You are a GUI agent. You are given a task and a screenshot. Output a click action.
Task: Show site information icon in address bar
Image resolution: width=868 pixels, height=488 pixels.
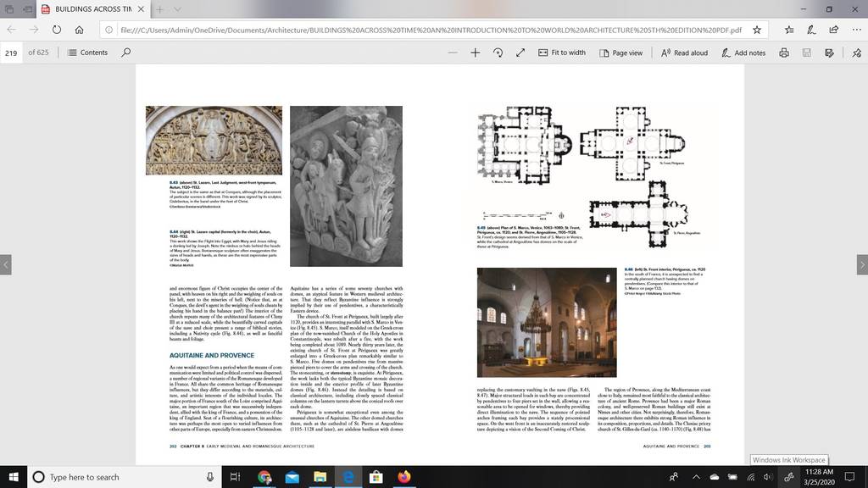click(109, 30)
